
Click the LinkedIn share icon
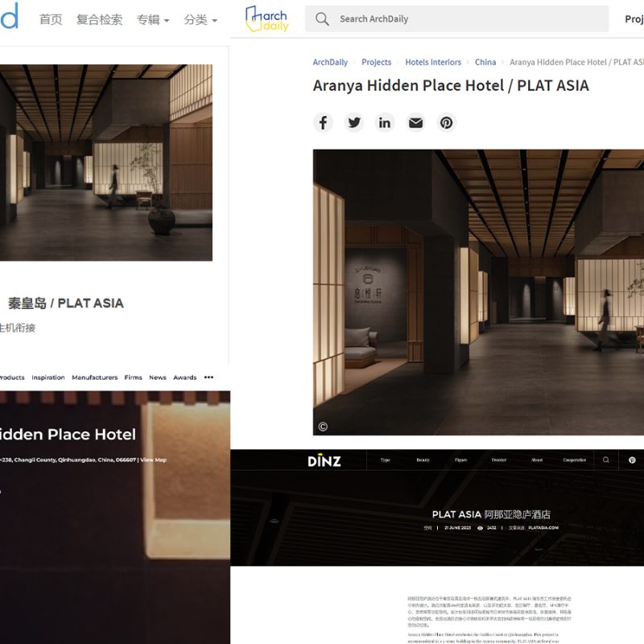pos(385,122)
